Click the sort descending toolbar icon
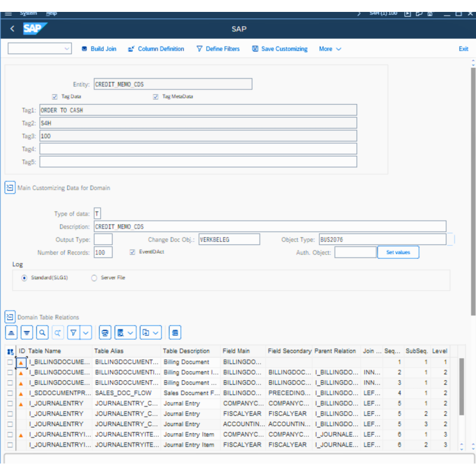This screenshot has width=476, height=476. click(27, 333)
